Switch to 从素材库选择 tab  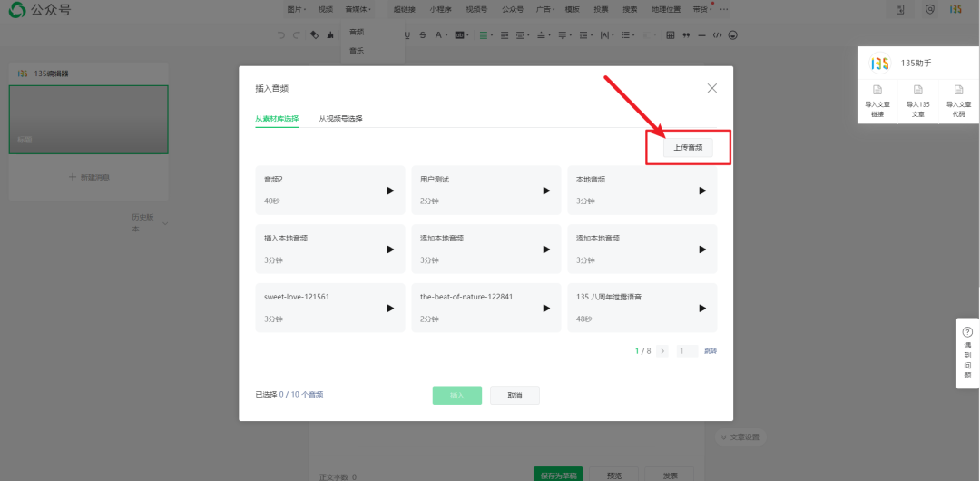[277, 119]
